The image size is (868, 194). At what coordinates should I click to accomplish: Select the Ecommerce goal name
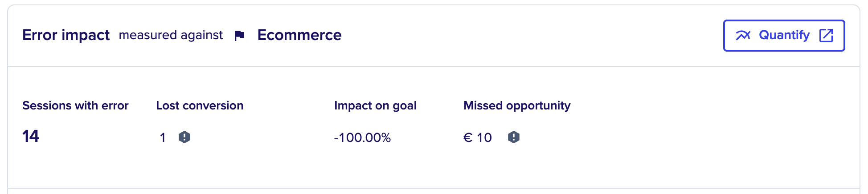299,35
